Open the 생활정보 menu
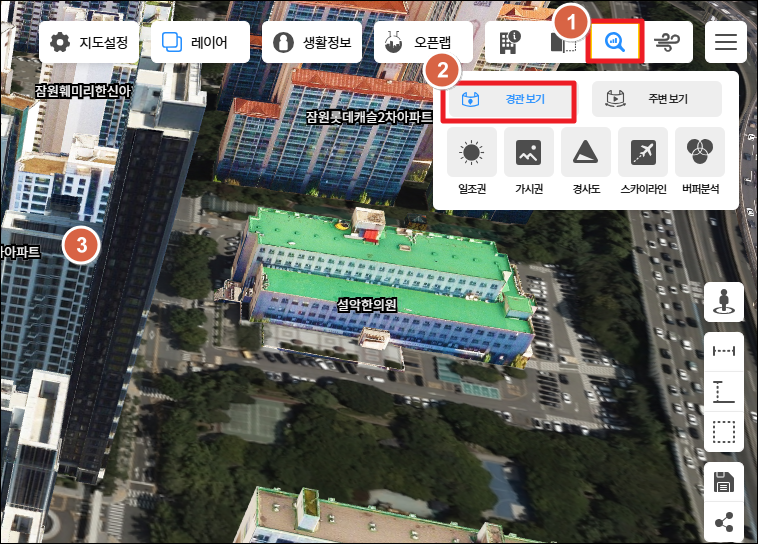The height and width of the screenshot is (544, 758). coord(311,43)
